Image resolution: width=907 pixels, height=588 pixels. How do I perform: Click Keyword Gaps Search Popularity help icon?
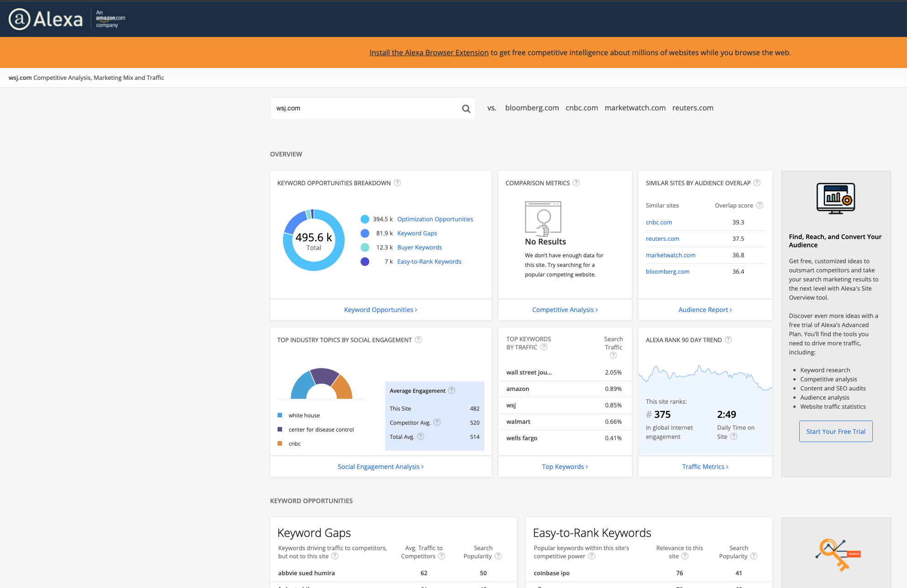[x=498, y=556]
